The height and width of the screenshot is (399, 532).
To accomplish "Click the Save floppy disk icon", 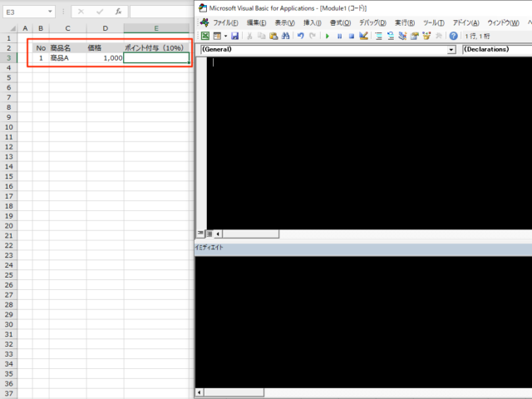I will [235, 36].
